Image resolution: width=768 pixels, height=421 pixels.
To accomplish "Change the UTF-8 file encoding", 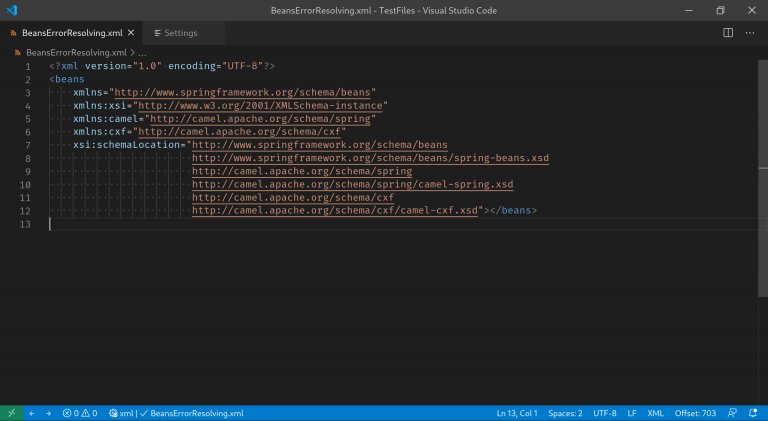I will (x=605, y=412).
